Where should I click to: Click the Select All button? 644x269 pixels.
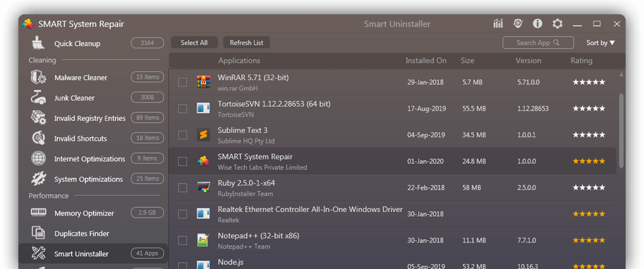(x=194, y=43)
